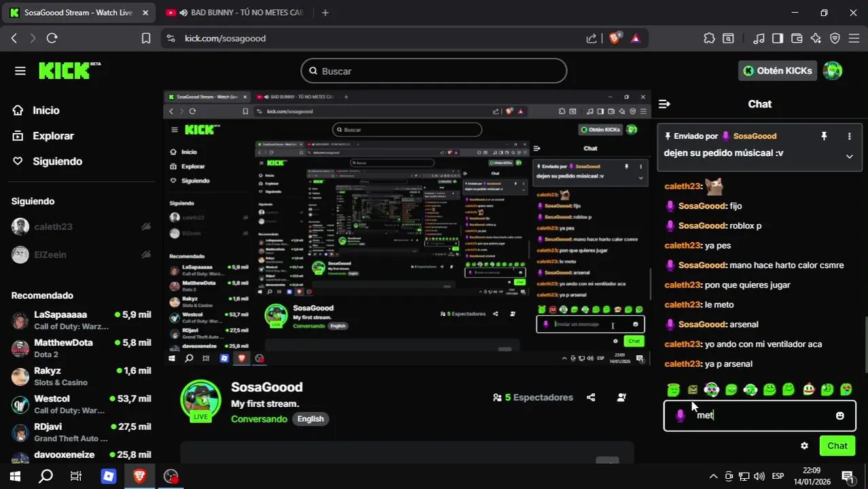Viewport: 868px width, 489px height.
Task: Insert the purple-eyed headphones emote
Action: [x=711, y=389]
